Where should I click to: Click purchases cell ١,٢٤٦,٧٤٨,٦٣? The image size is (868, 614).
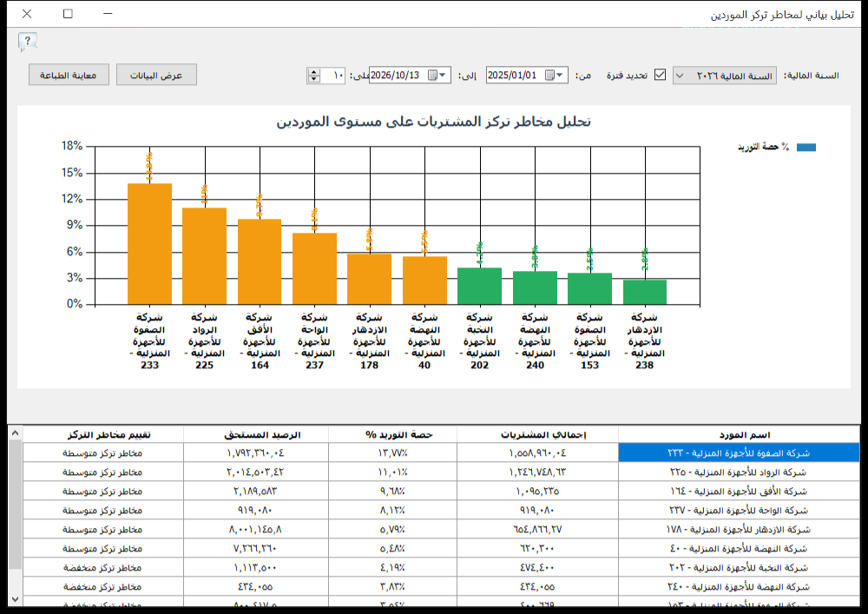pos(537,472)
